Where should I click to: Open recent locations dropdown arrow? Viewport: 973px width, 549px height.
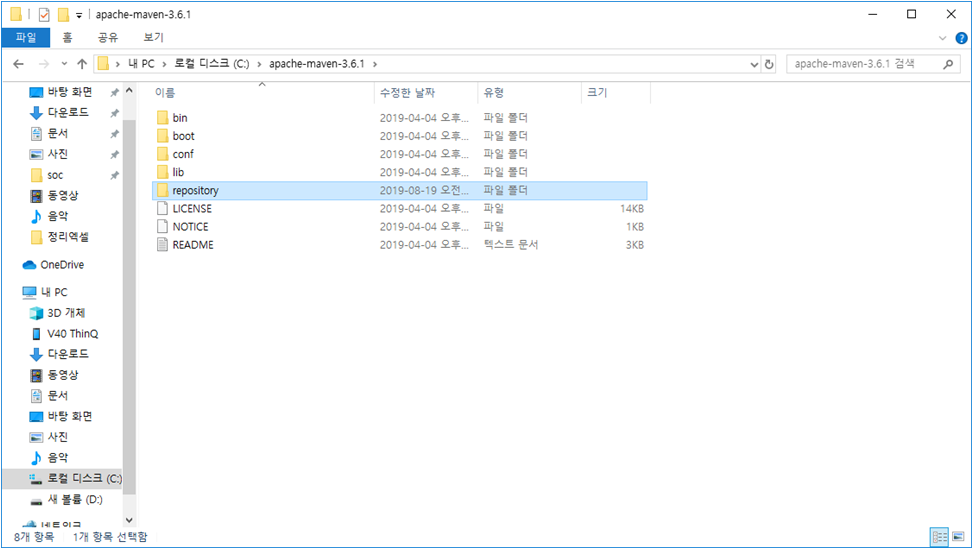(x=64, y=64)
